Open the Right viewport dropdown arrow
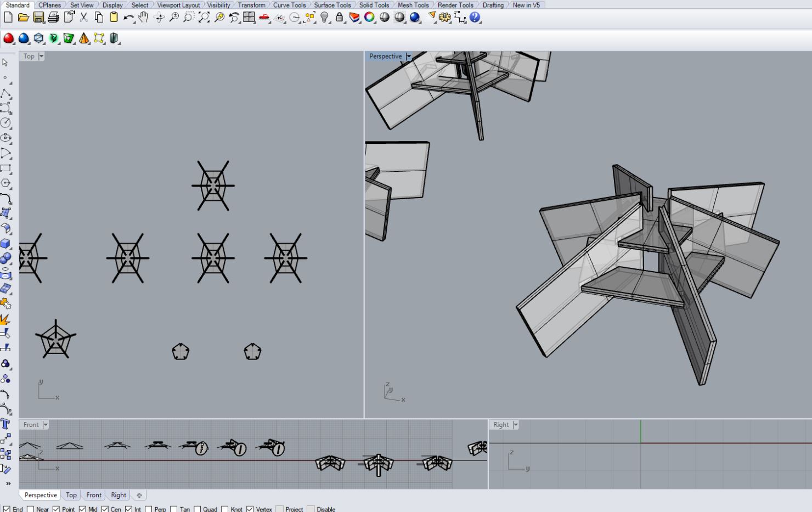 (x=515, y=425)
